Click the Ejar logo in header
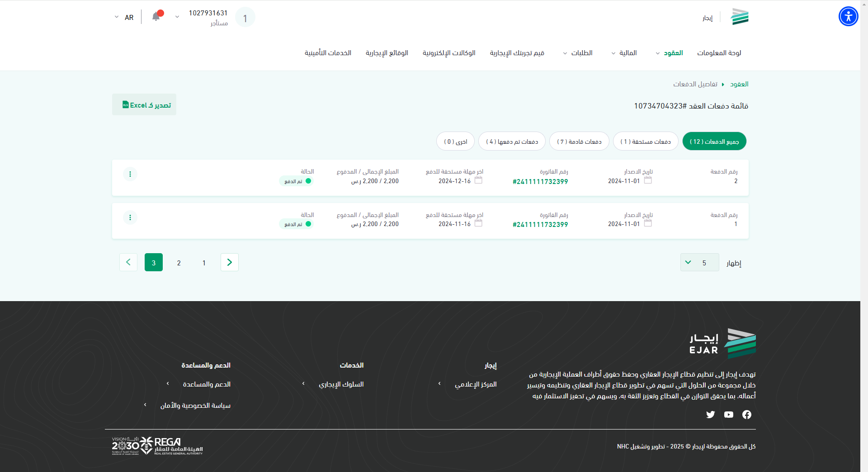This screenshot has width=868, height=472. pyautogui.click(x=740, y=17)
